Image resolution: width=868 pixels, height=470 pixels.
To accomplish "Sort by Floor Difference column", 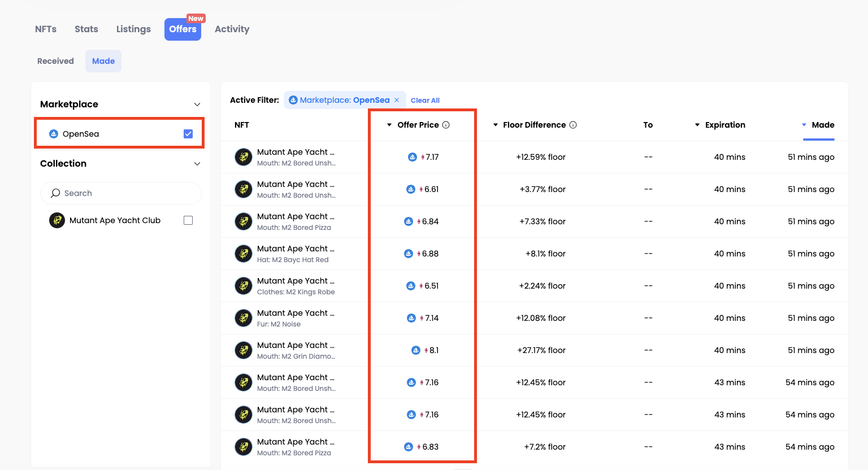I will (x=529, y=125).
